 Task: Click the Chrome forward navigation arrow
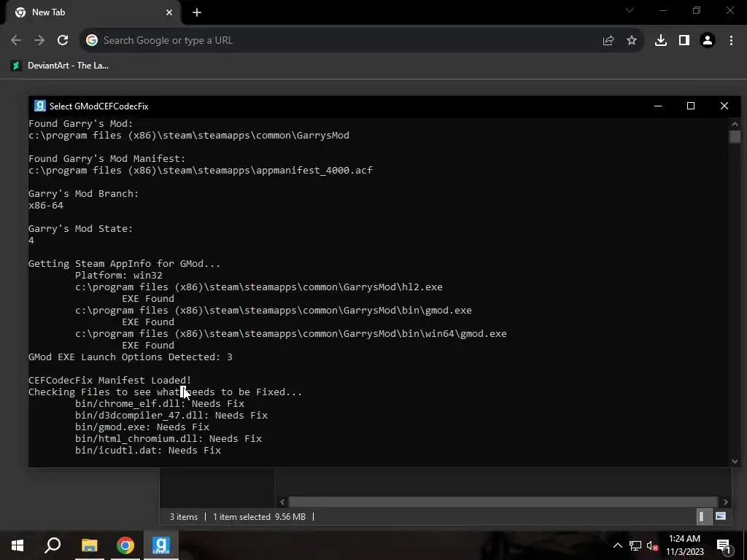click(x=39, y=41)
